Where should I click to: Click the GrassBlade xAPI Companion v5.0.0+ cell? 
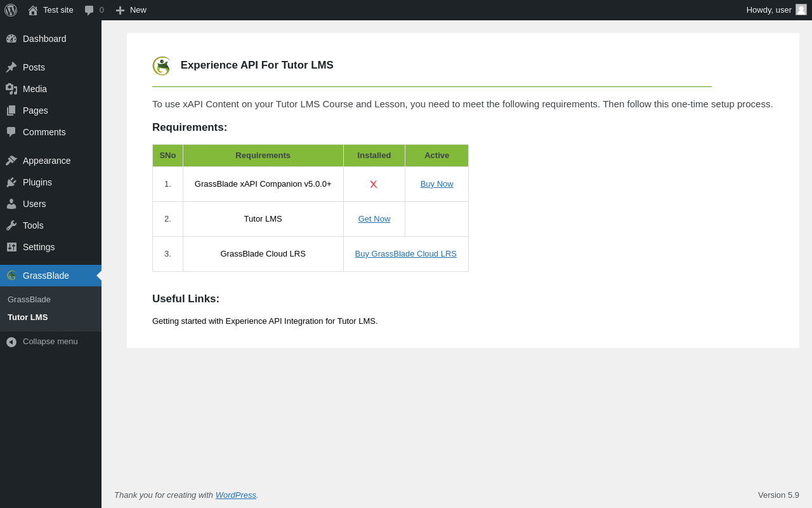(x=263, y=184)
